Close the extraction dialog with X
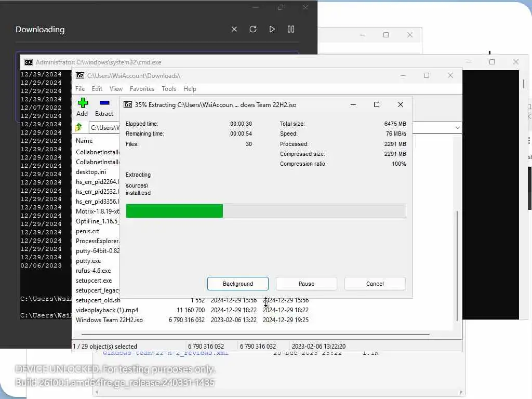532x399 pixels. 401,104
